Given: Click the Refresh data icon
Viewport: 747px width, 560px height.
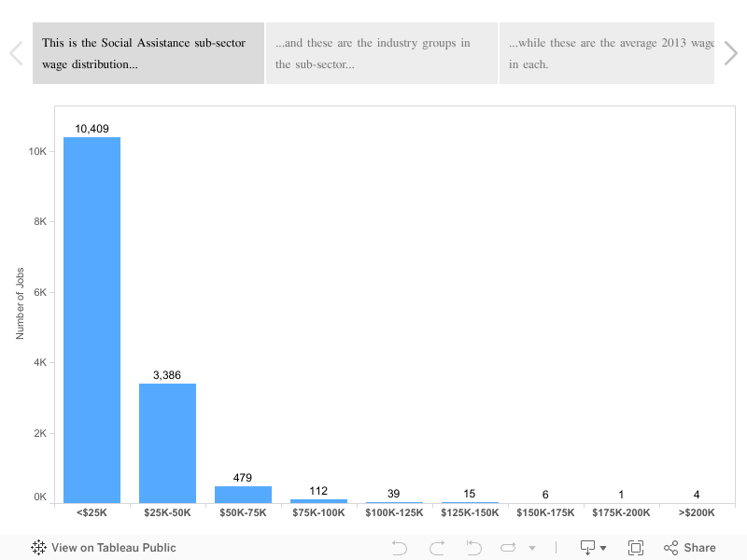Looking at the screenshot, I should [508, 548].
